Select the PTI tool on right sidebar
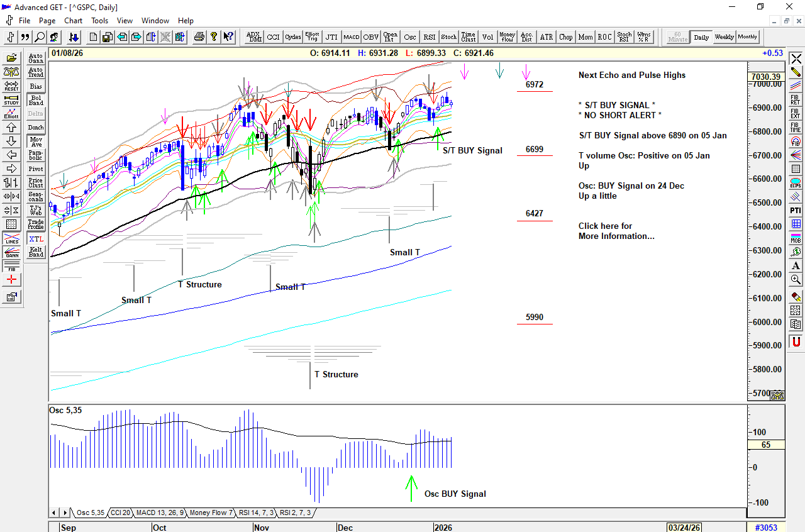The width and height of the screenshot is (805, 532). click(796, 210)
